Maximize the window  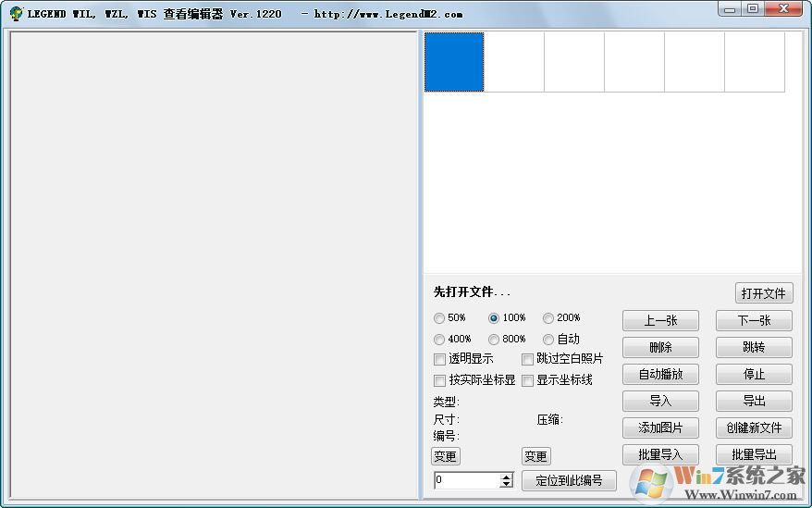click(753, 9)
